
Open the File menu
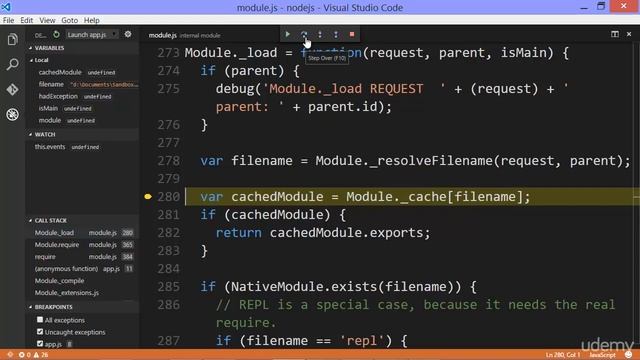point(8,20)
